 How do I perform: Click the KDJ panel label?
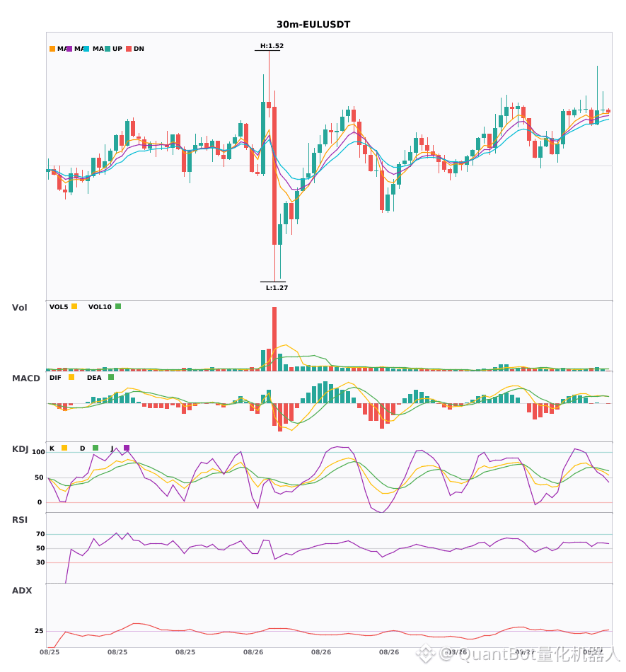click(x=20, y=449)
